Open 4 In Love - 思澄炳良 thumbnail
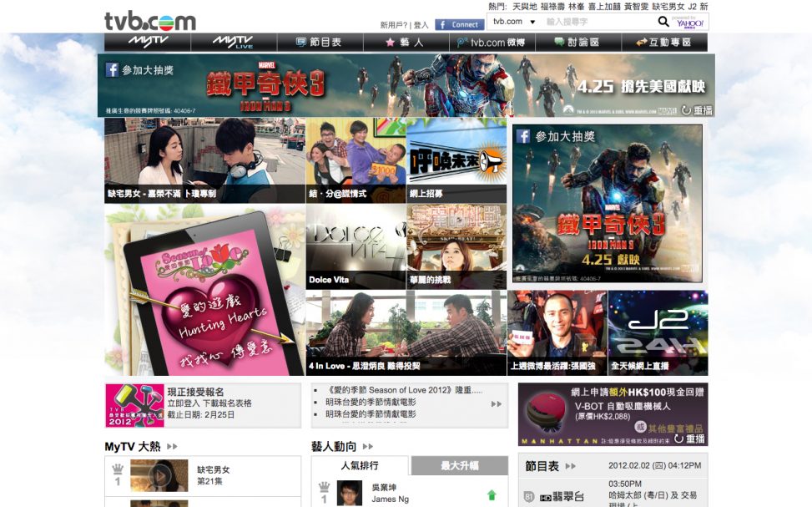Viewport: 812px width, 507px height. [x=406, y=332]
